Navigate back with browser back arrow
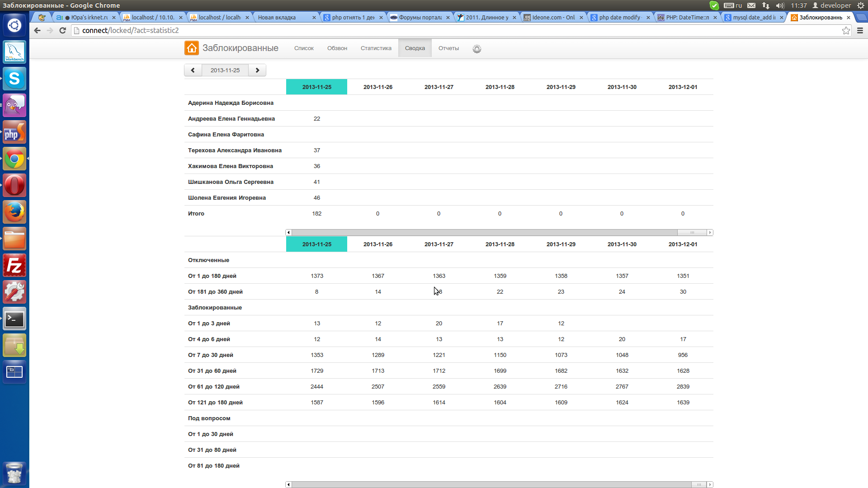The height and width of the screenshot is (488, 868). tap(37, 30)
